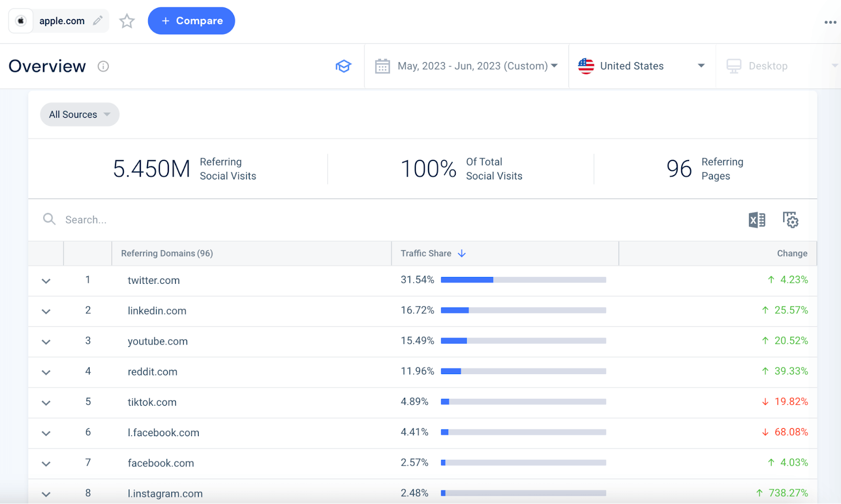Image resolution: width=841 pixels, height=504 pixels.
Task: Click the Search input field
Action: click(x=389, y=220)
